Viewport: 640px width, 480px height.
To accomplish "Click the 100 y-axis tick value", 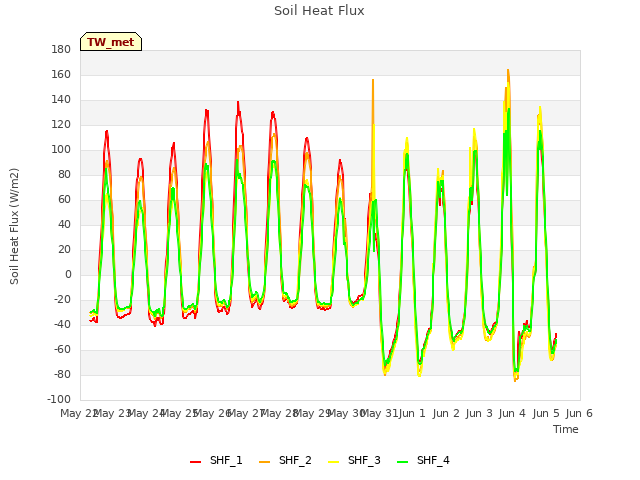I will (x=61, y=149).
